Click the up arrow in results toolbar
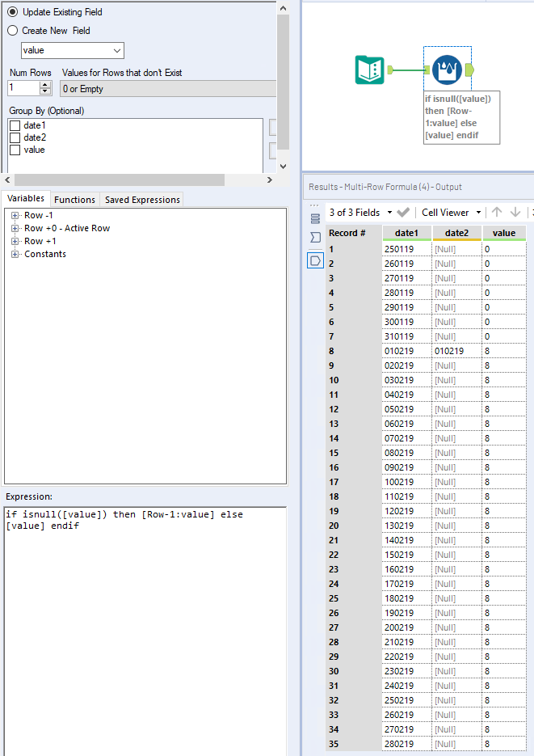This screenshot has width=534, height=756. [497, 212]
